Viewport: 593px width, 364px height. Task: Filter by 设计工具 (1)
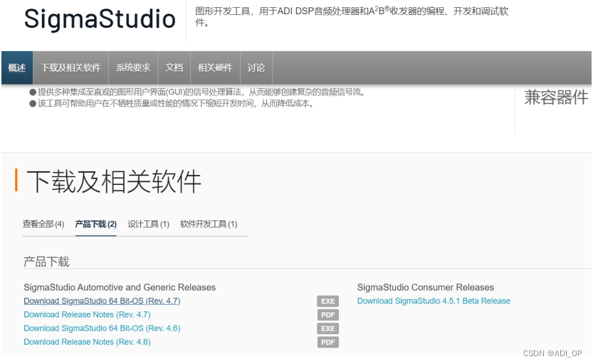148,224
